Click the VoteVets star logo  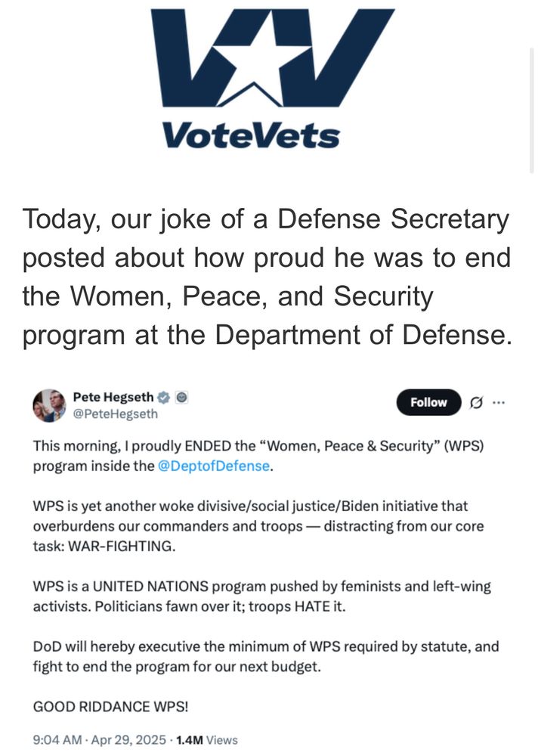pos(273,57)
